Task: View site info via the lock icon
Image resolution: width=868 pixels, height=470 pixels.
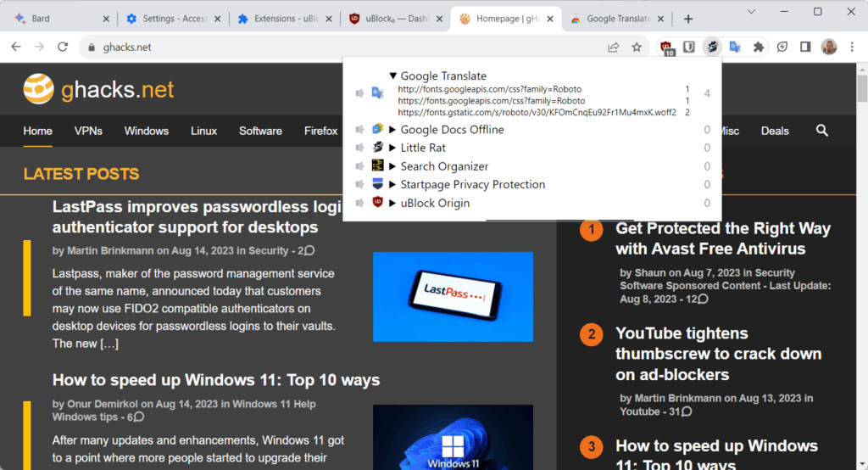Action: click(92, 48)
